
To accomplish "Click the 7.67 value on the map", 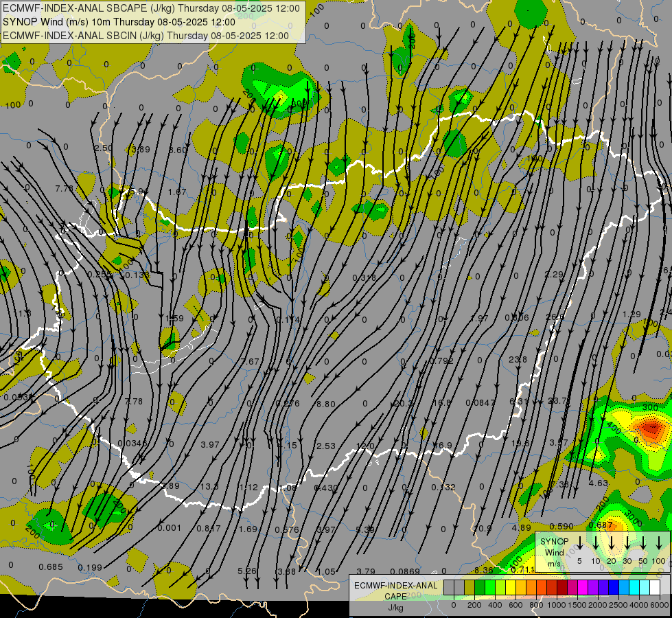I will coord(251,362).
